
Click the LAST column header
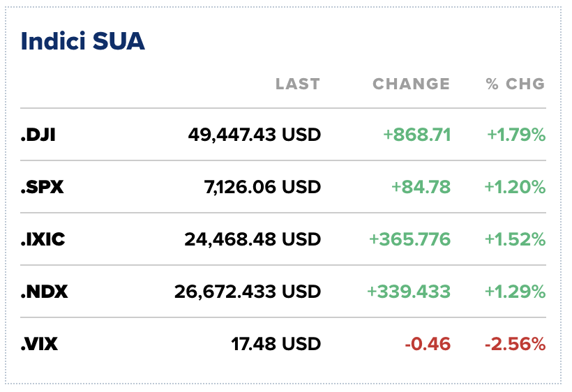point(298,84)
